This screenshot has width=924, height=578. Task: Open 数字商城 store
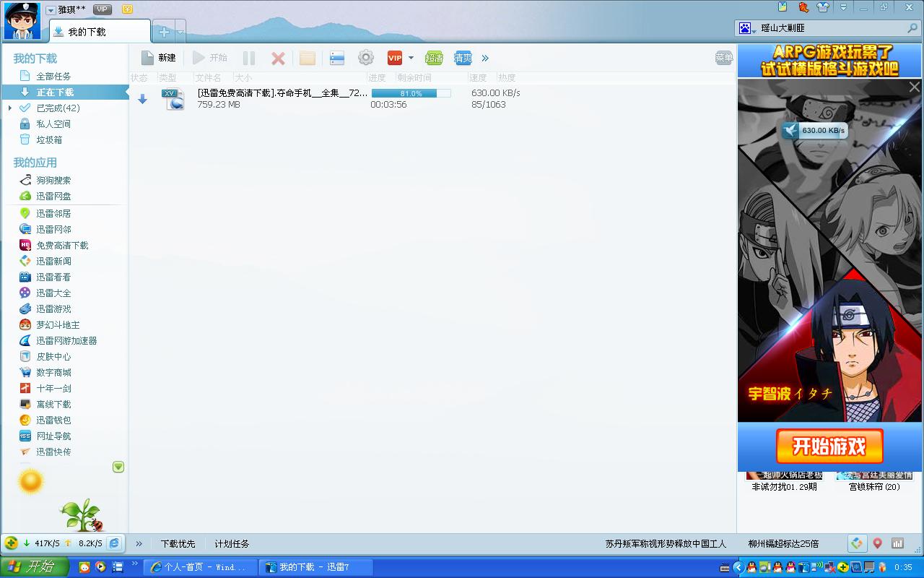coord(53,372)
